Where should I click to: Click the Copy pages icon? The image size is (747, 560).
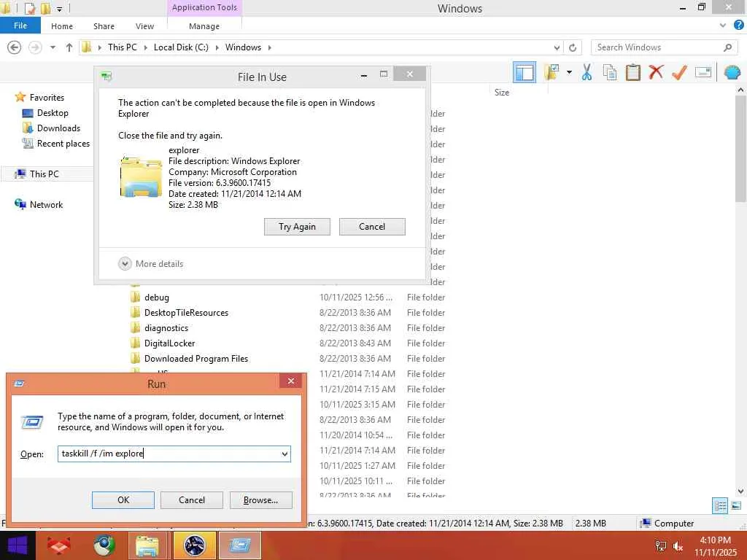tap(609, 72)
